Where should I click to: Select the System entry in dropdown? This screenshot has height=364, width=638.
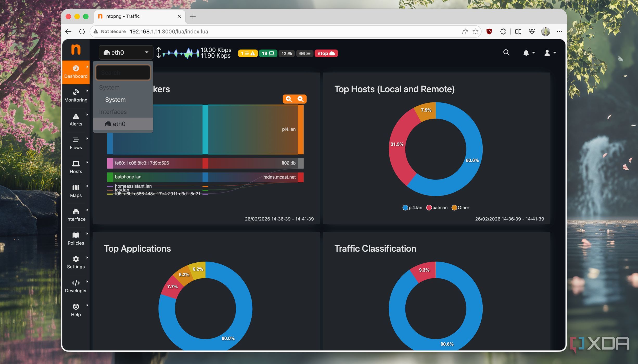(123, 100)
